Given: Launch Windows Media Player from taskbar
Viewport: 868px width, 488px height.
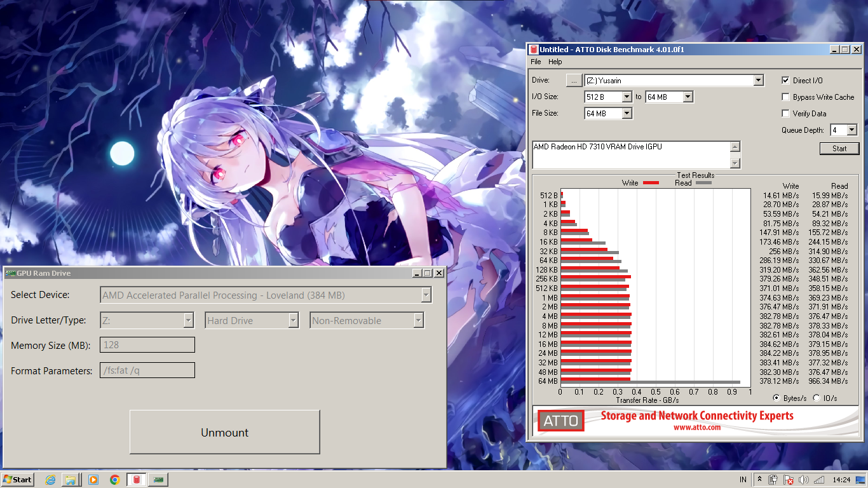Looking at the screenshot, I should 93,480.
